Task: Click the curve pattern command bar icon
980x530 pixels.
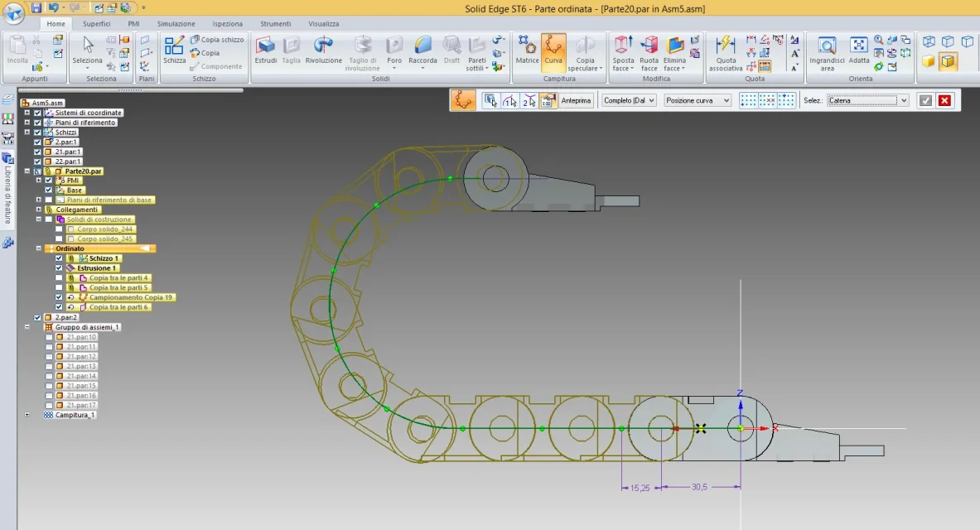Action: (x=463, y=100)
